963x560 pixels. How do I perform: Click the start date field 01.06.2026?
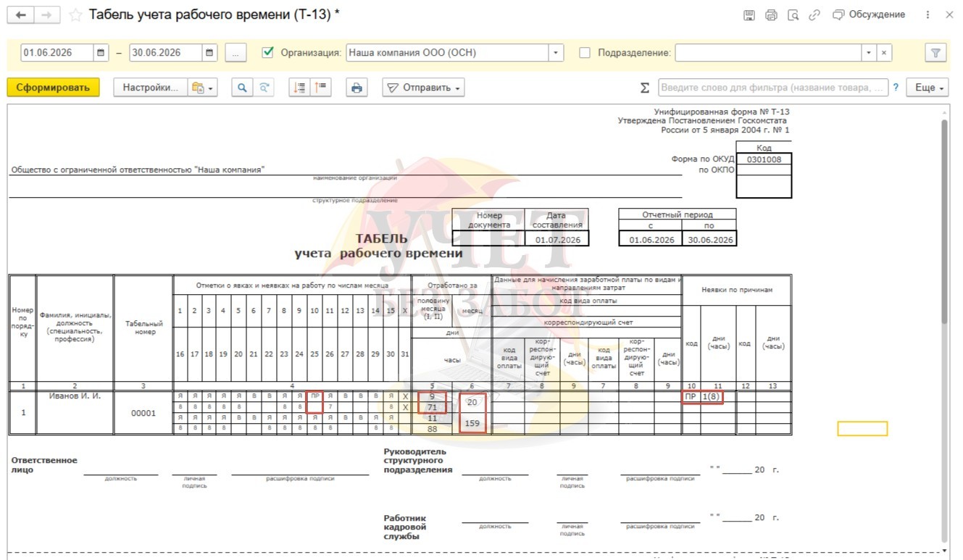click(x=57, y=52)
